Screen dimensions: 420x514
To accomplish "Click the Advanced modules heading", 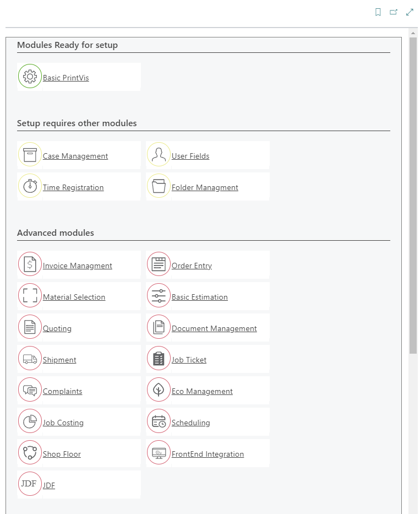I will pyautogui.click(x=56, y=232).
